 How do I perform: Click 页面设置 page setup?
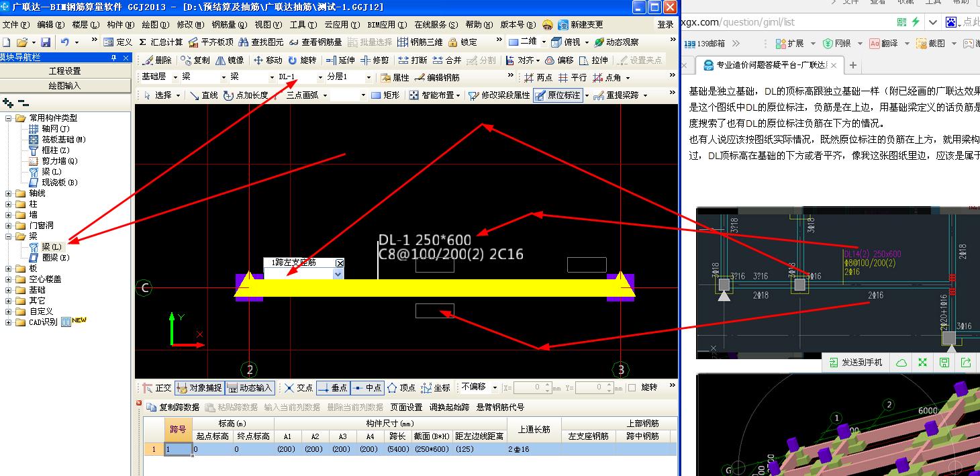pos(407,407)
